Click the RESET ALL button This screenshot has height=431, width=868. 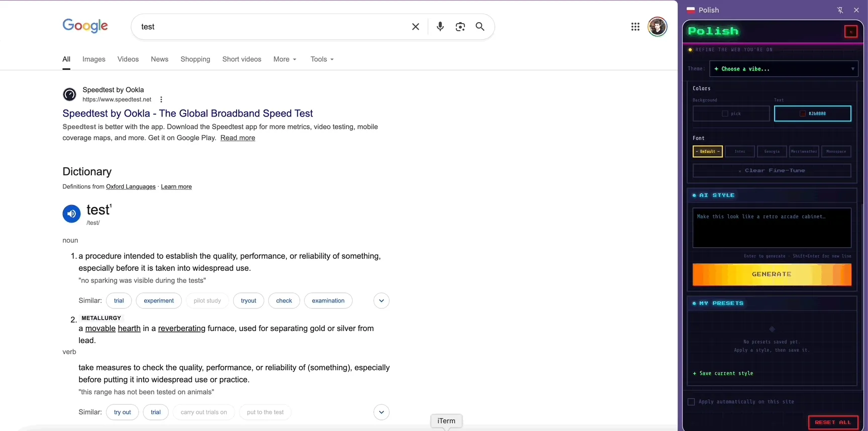(x=833, y=422)
